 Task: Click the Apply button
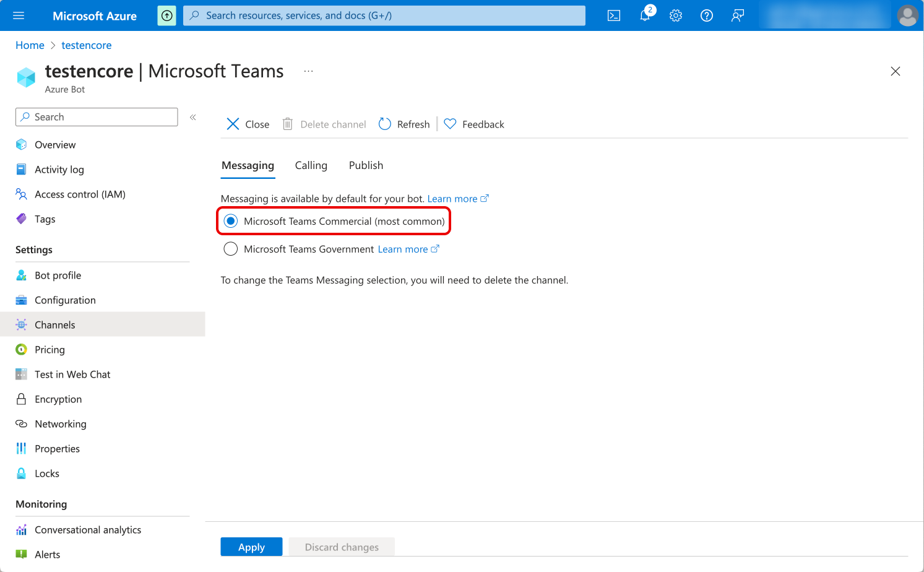click(251, 547)
